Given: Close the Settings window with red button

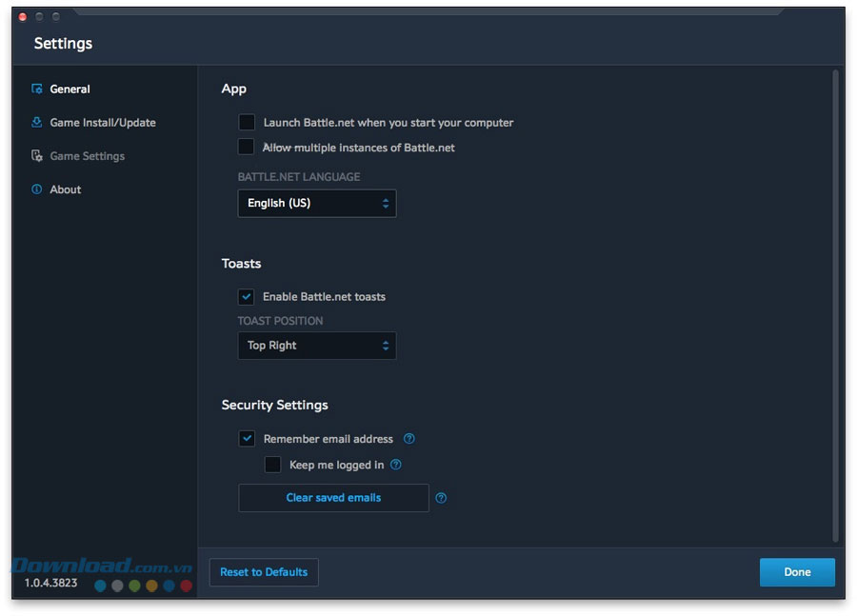Looking at the screenshot, I should tap(23, 17).
